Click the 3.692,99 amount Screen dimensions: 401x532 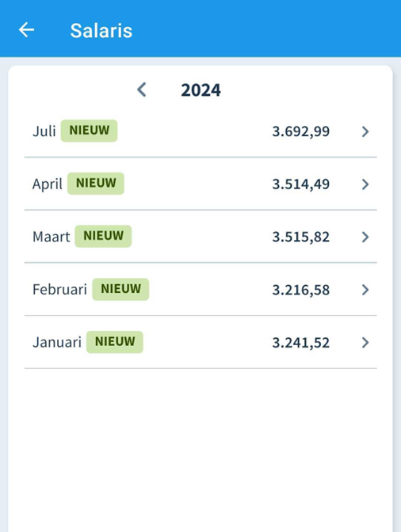[301, 131]
